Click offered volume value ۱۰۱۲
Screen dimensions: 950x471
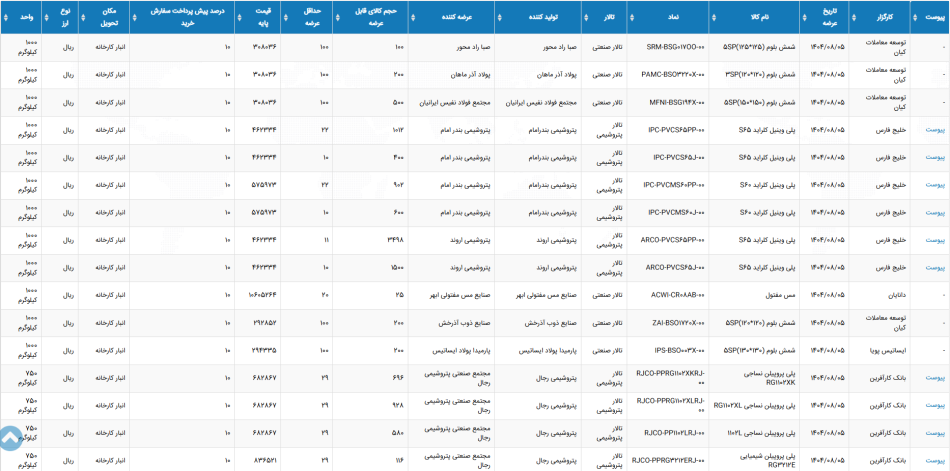397,130
